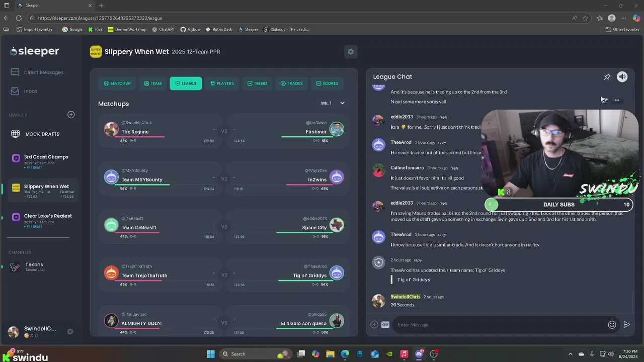Open Mock Drafts from the sidebar

[x=35, y=134]
